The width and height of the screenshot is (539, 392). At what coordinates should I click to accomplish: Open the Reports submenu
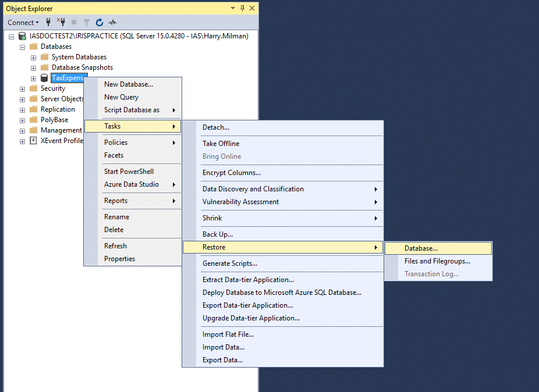pyautogui.click(x=133, y=201)
